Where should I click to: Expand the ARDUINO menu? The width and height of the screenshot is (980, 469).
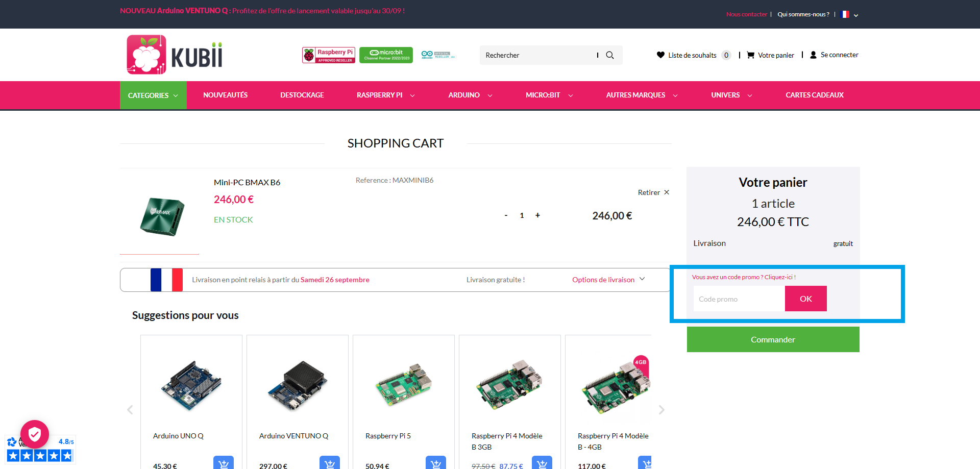(471, 95)
